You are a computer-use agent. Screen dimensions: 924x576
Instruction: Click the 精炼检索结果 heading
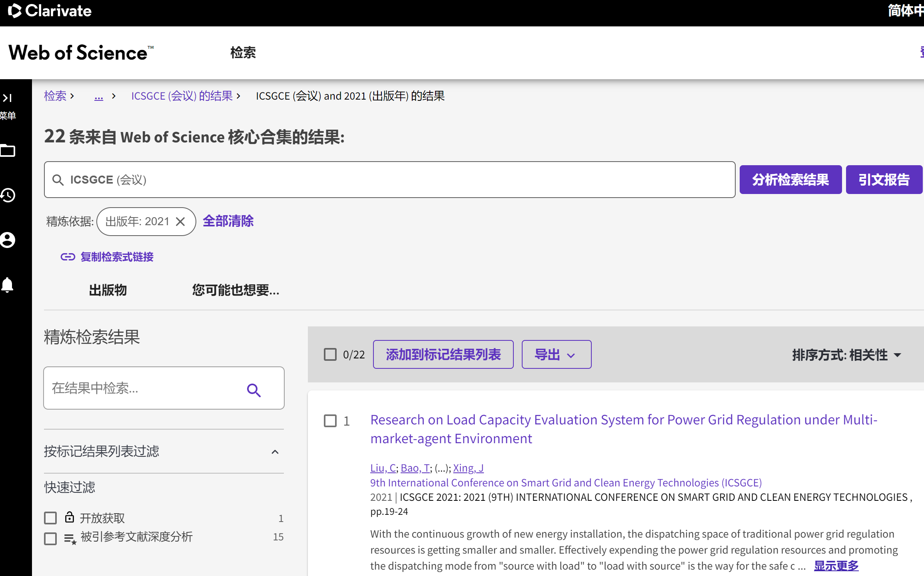tap(92, 337)
